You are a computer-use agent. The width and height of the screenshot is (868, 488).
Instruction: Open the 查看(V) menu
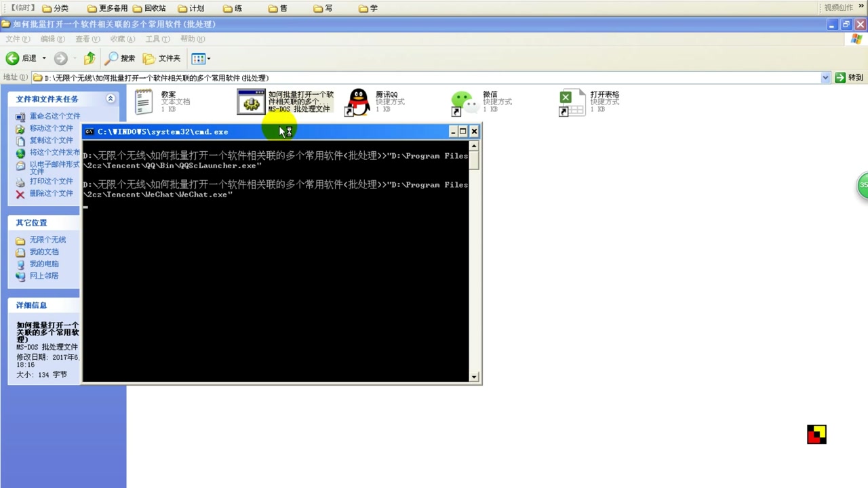[87, 39]
